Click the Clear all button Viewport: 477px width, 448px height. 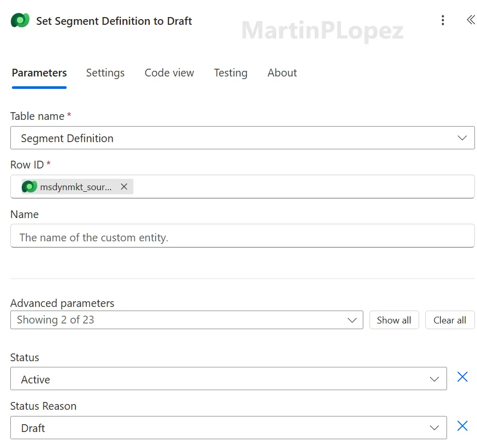(x=450, y=320)
